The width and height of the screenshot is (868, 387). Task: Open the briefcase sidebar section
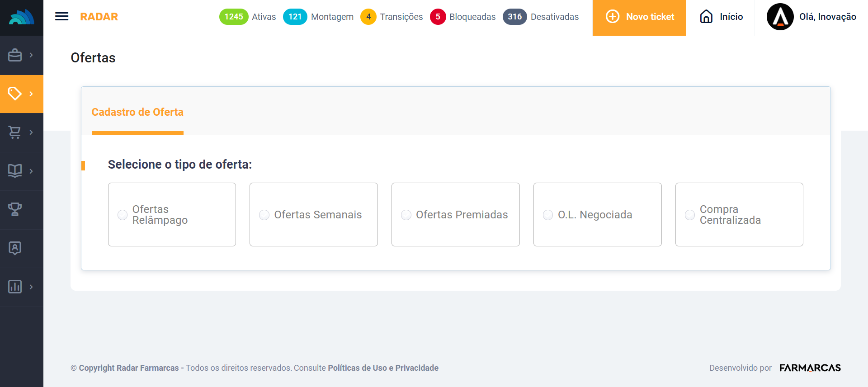[x=15, y=55]
